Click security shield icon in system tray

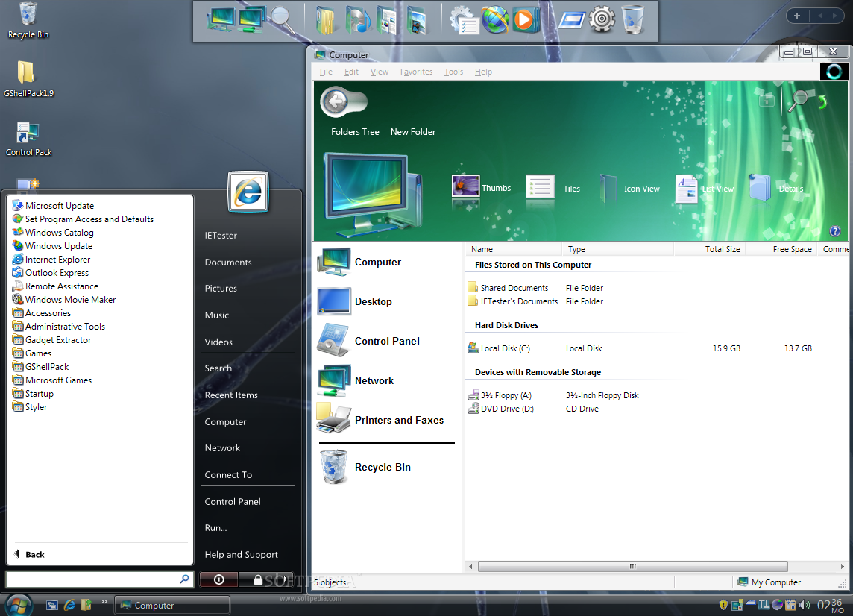click(x=723, y=605)
